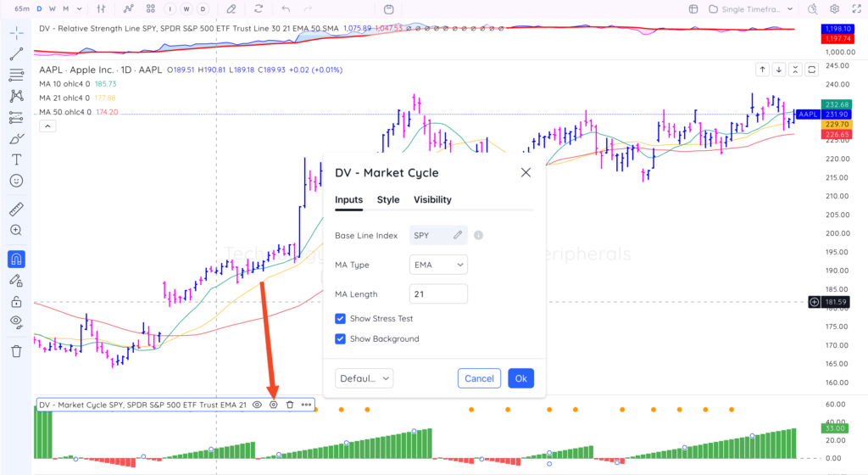Open the emoji icons tool
The height and width of the screenshot is (475, 868).
point(16,181)
